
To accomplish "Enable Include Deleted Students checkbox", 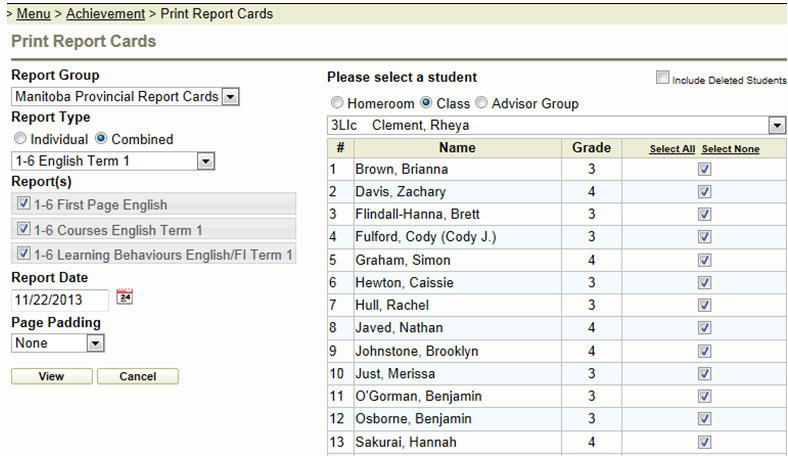I will [x=661, y=78].
